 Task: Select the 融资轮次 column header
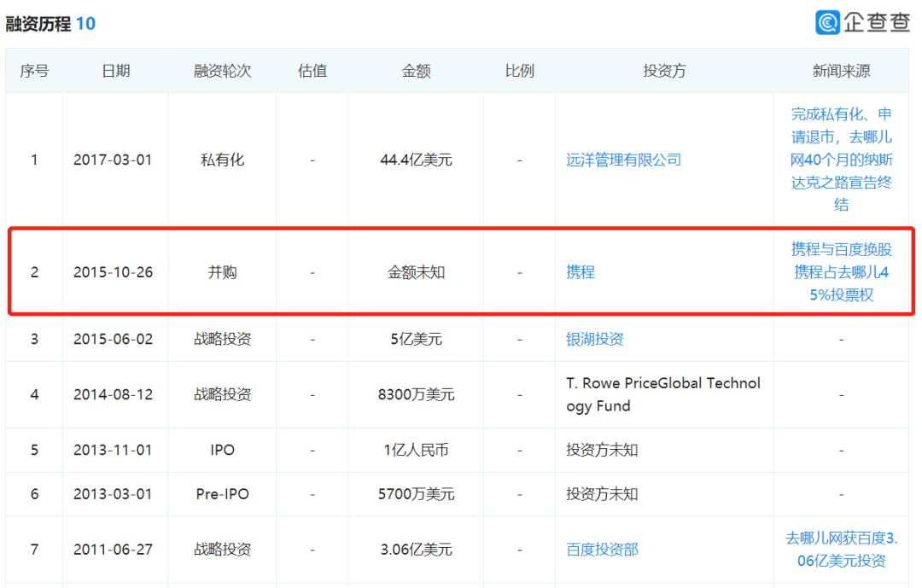coord(222,72)
